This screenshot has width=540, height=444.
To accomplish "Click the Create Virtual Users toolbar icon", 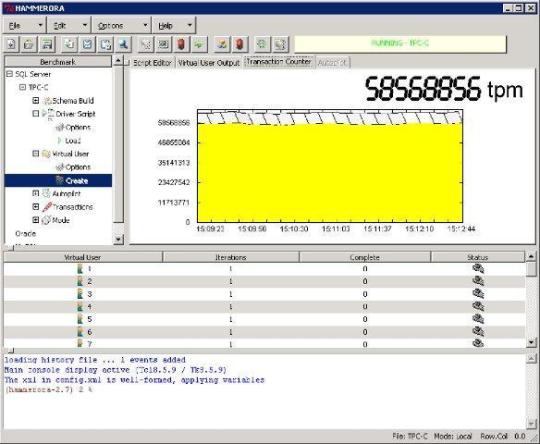I will [x=222, y=44].
